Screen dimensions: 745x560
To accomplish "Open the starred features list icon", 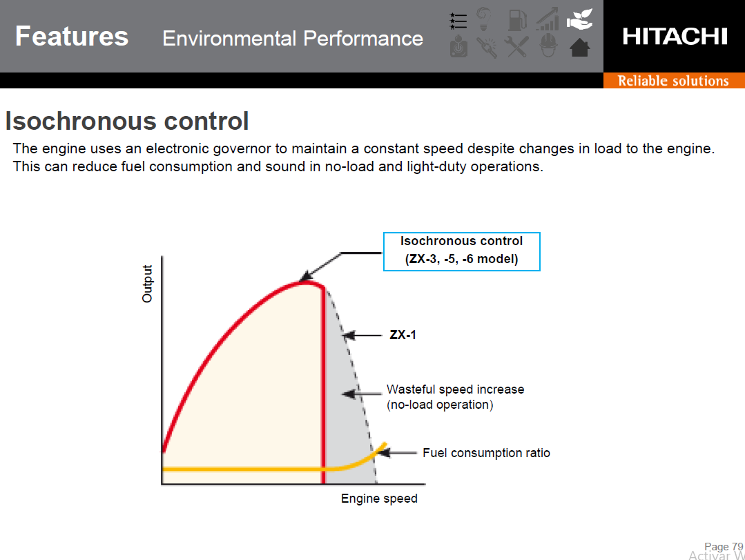I will (x=458, y=20).
